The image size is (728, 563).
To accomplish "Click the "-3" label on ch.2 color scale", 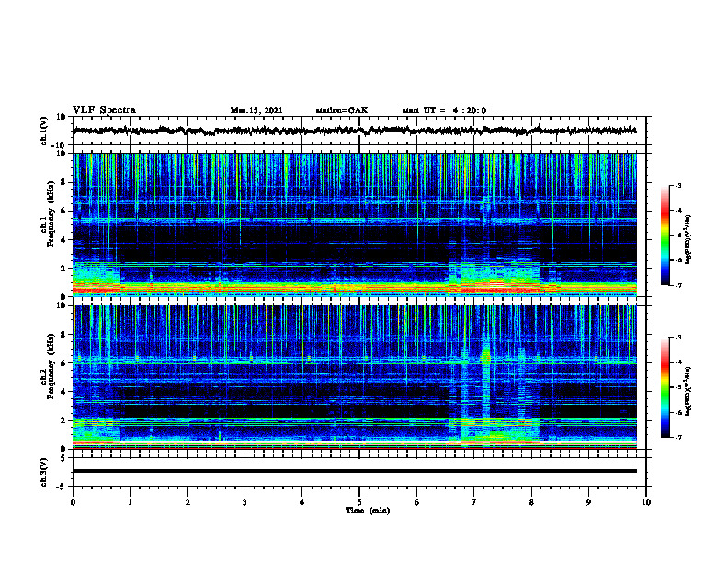I will [678, 338].
